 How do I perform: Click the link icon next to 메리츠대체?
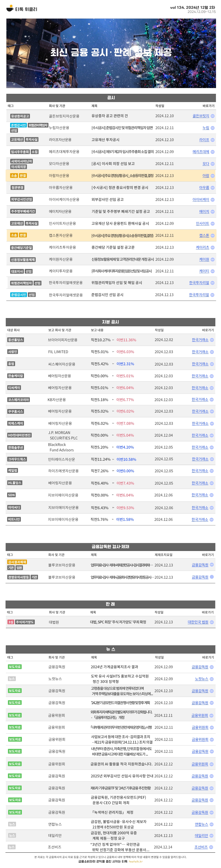[x=213, y=152]
